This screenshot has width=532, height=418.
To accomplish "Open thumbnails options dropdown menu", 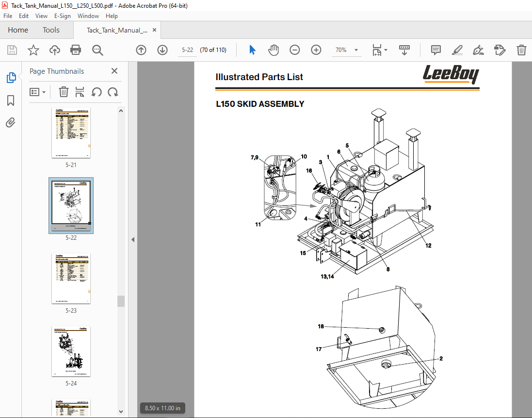I will pos(37,92).
